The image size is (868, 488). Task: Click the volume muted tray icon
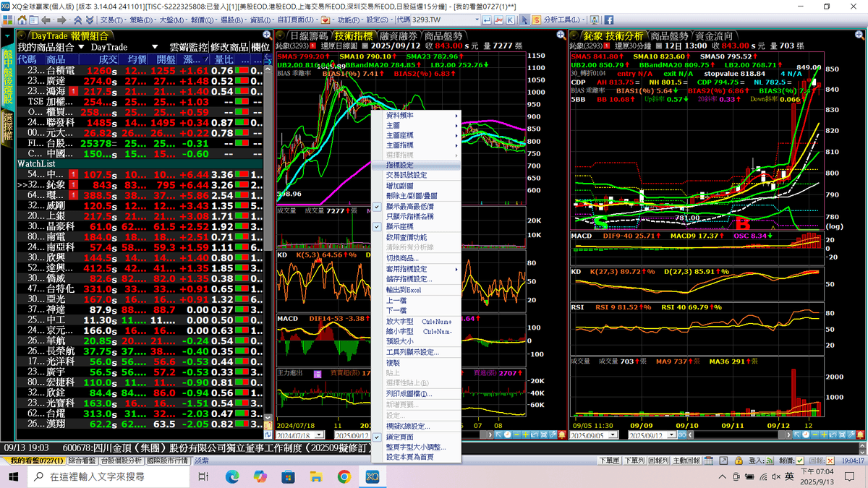point(775,476)
